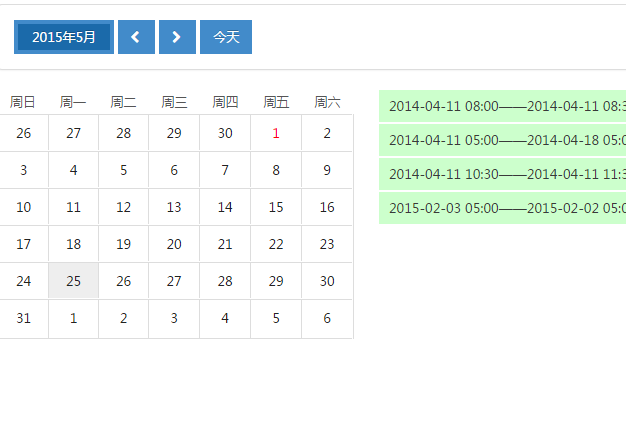626x422 pixels.
Task: Choose date 9 in Saturday column
Action: (x=327, y=170)
